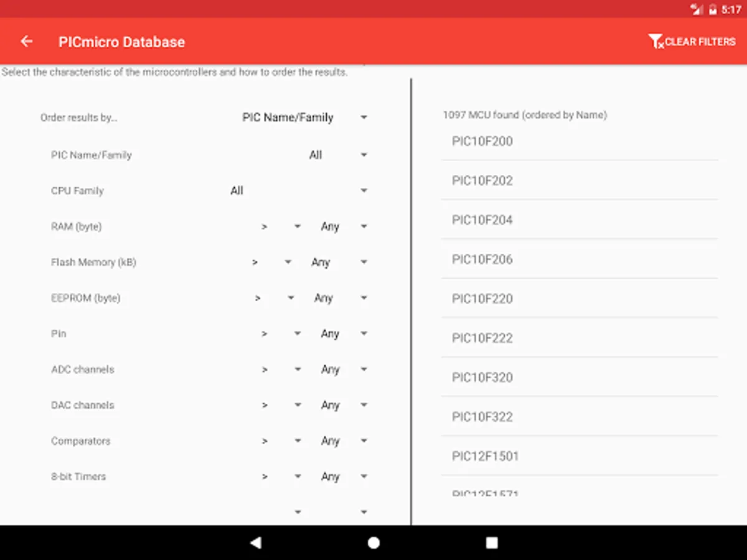Tap the CLEAR FILTERS text button
This screenshot has width=747, height=560.
click(700, 42)
